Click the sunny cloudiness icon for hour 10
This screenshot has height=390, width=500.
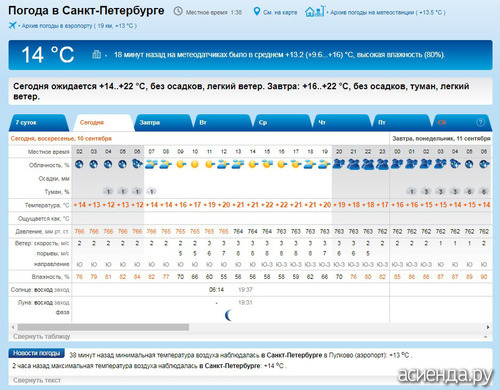195,164
